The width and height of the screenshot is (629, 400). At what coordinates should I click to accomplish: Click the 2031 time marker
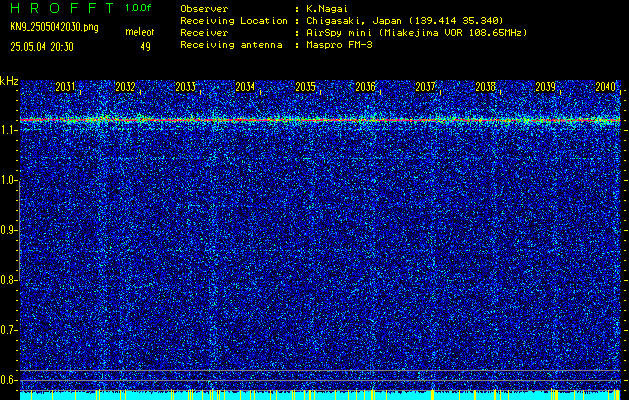point(65,87)
